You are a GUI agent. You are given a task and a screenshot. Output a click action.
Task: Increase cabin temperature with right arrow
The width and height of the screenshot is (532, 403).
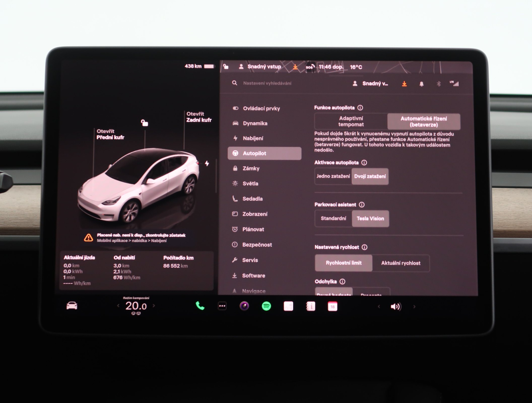[x=154, y=306]
